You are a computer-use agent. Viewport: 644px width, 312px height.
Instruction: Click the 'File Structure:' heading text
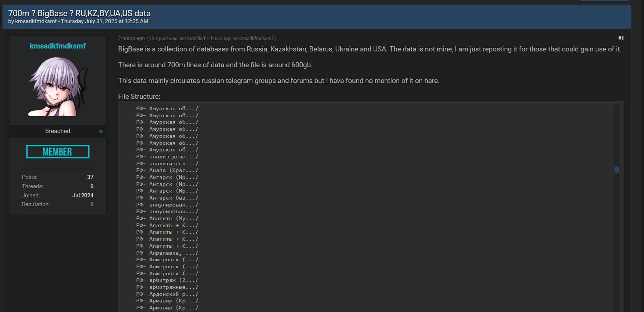(x=139, y=97)
